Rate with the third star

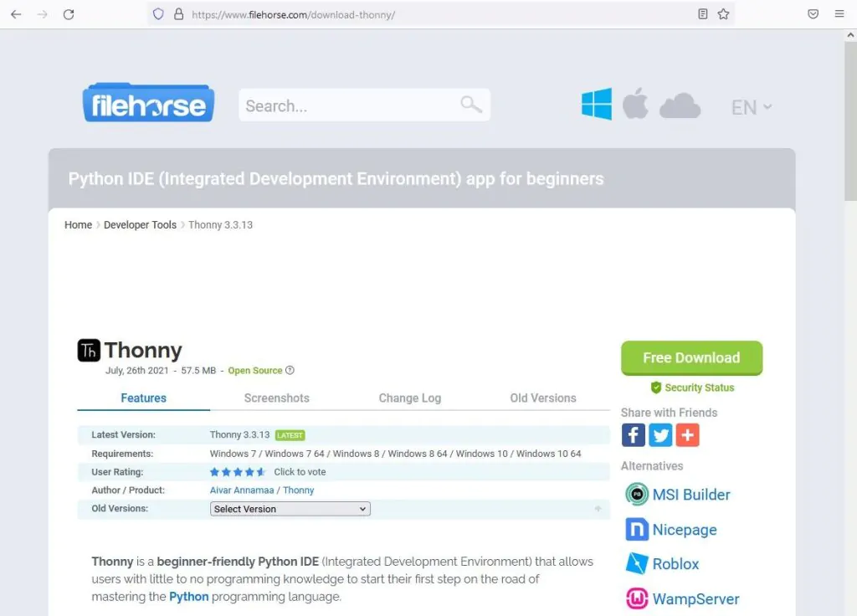(238, 472)
